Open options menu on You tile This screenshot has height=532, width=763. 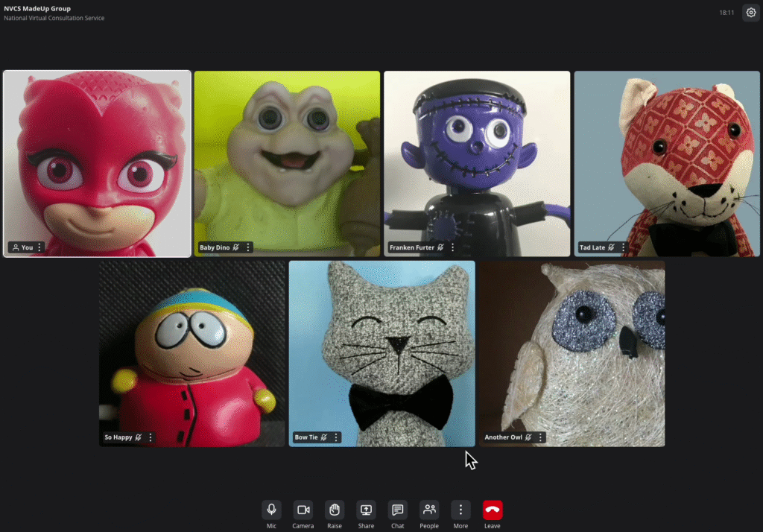click(x=39, y=247)
